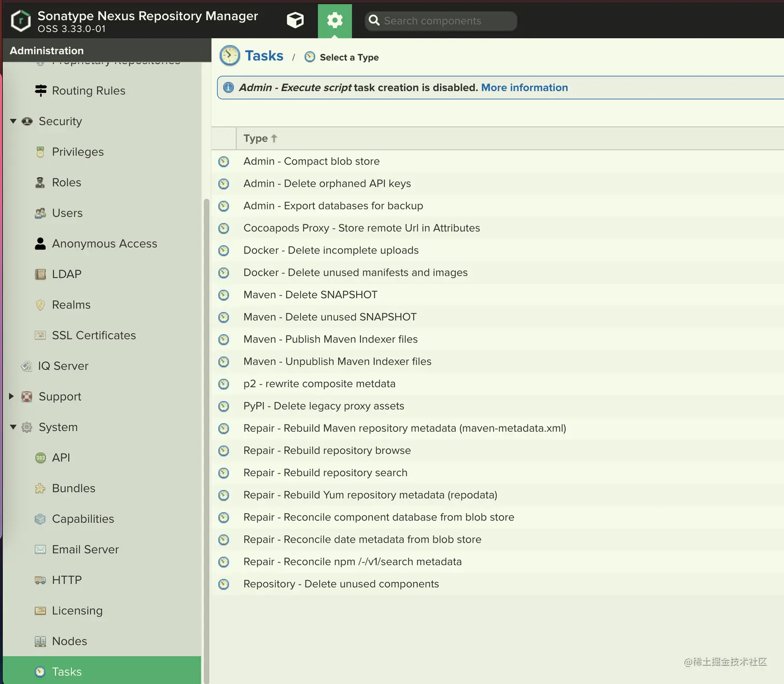Viewport: 784px width, 684px height.
Task: Click the clock icon beside Select a Type
Action: [x=310, y=57]
